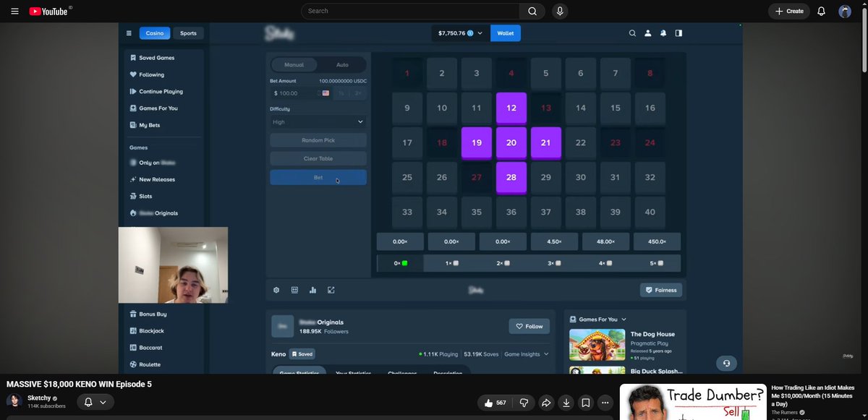
Task: Open the Wallet button
Action: (506, 33)
